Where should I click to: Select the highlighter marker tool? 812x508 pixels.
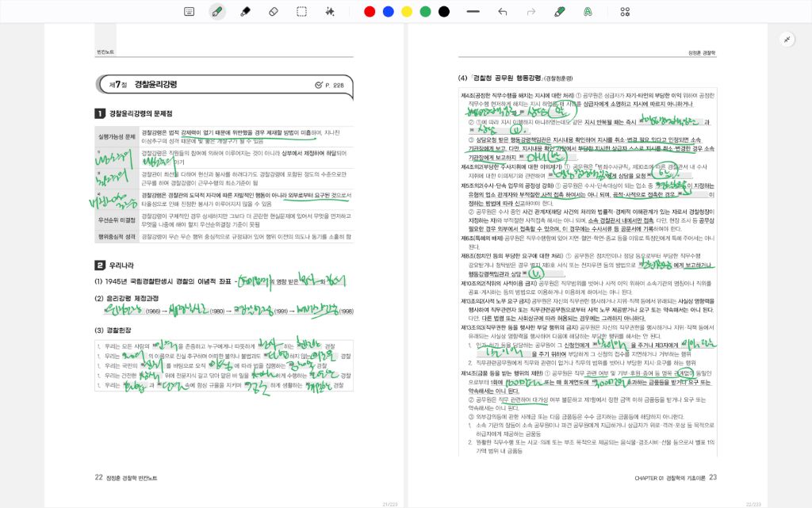pos(245,12)
